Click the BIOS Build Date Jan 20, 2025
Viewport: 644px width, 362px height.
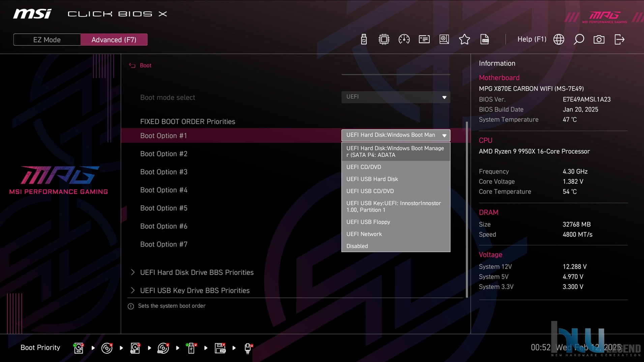tap(580, 110)
